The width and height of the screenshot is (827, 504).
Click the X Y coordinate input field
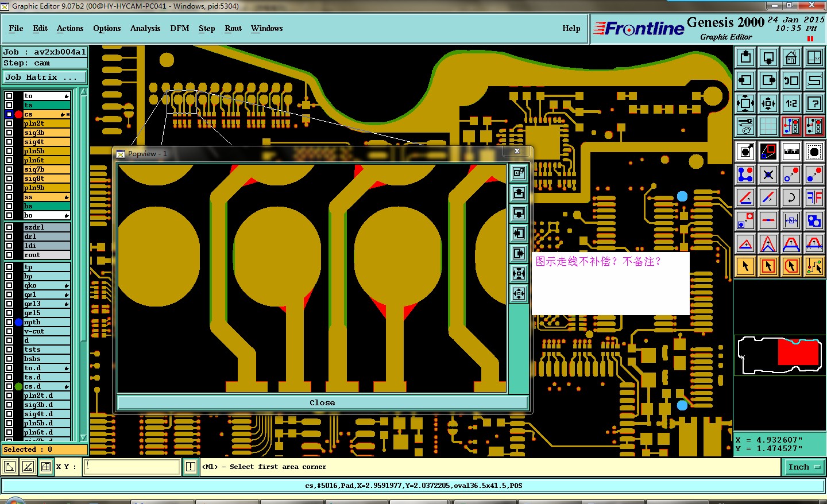132,467
